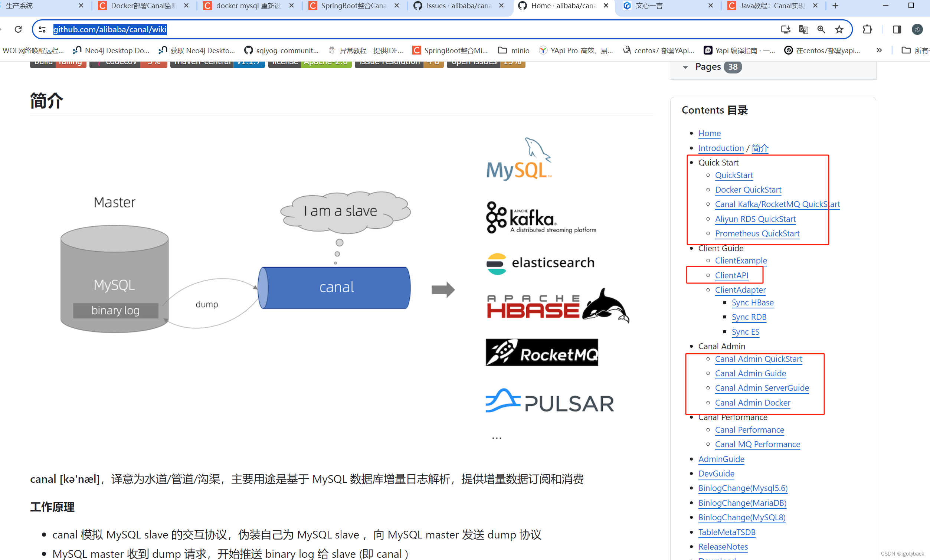
Task: Open the ClientAPI link
Action: [x=731, y=275]
